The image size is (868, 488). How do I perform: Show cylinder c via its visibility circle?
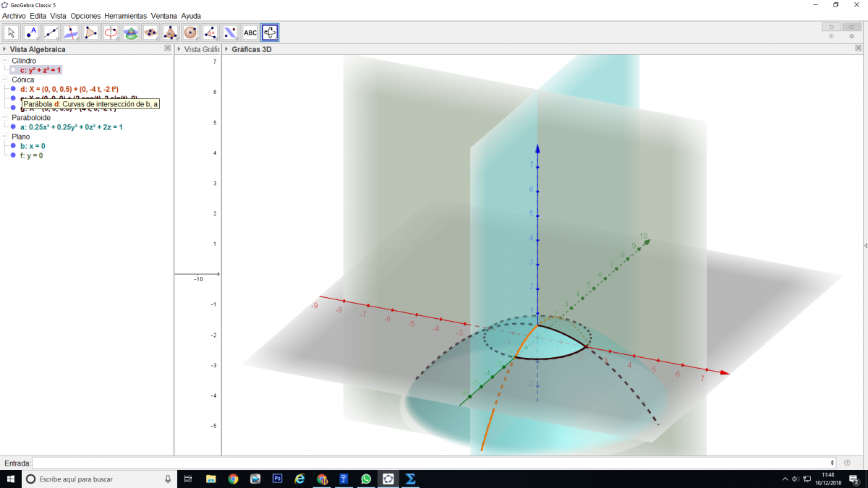(13, 70)
